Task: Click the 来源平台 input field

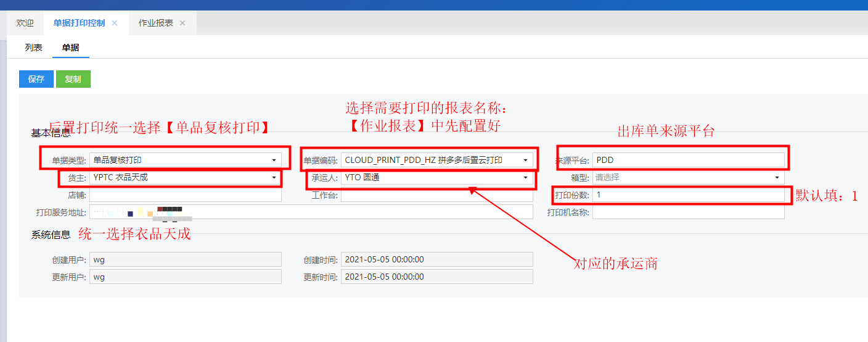Action: (x=688, y=161)
